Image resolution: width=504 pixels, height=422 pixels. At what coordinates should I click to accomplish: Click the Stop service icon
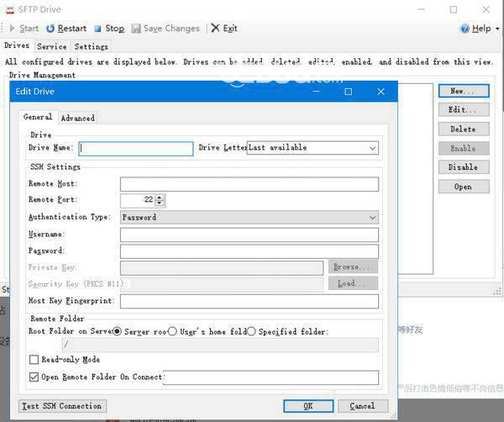[x=97, y=29]
